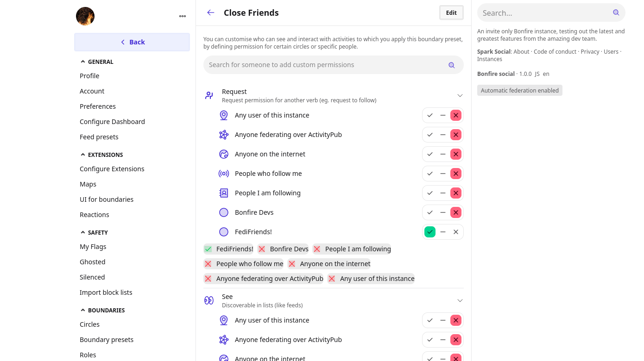
Task: Click the magnifier icon in the custom permissions search
Action: tap(451, 65)
